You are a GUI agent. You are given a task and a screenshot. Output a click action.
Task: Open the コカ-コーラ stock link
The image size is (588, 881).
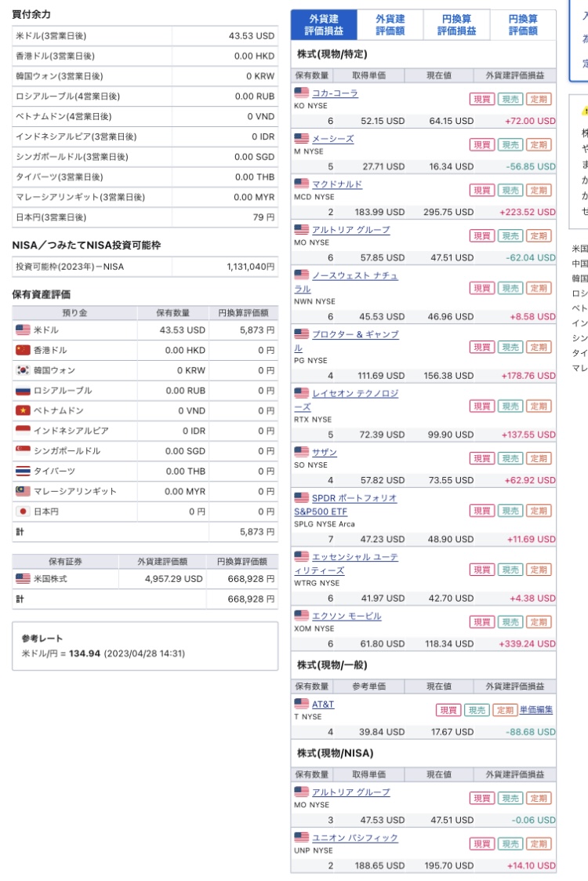click(x=335, y=93)
